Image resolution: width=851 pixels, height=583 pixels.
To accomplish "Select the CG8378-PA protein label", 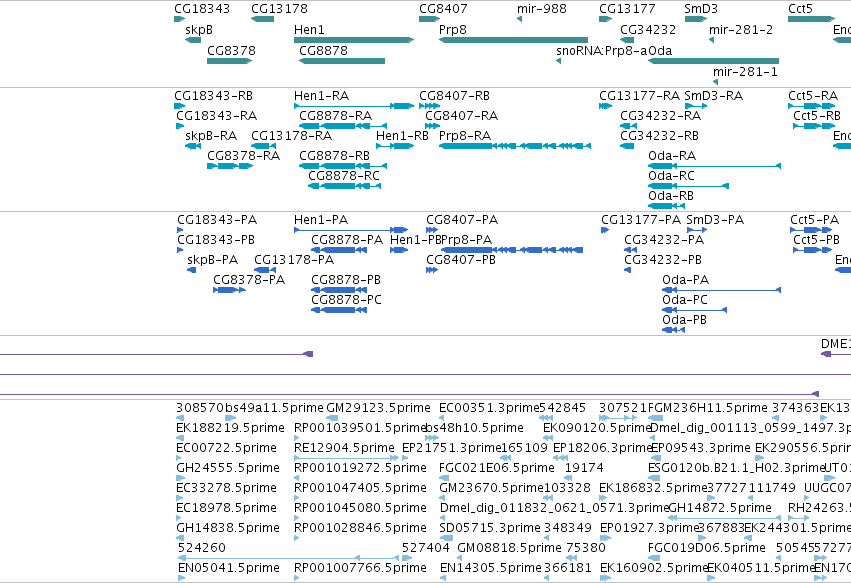I will pyautogui.click(x=249, y=280).
